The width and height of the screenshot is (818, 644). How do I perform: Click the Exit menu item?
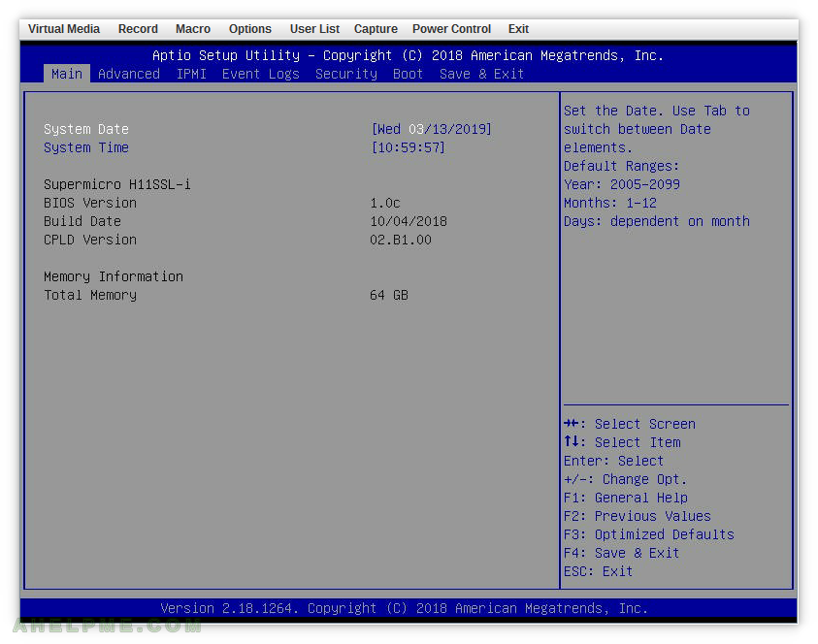coord(518,29)
